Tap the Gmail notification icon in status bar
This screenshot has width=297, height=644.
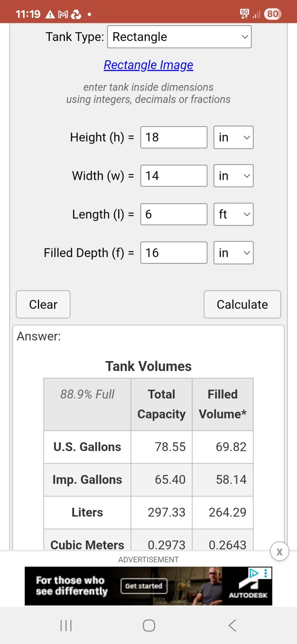coord(63,14)
